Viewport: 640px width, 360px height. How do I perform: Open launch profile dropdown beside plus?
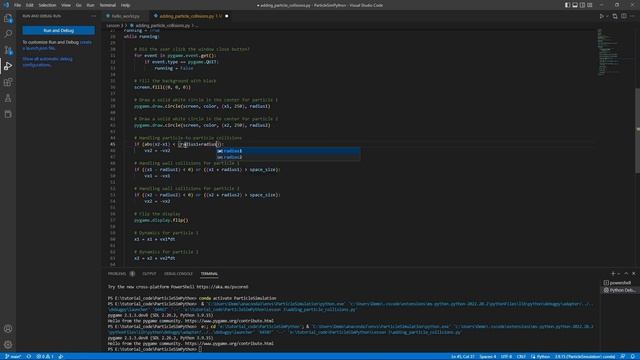tap(618, 273)
